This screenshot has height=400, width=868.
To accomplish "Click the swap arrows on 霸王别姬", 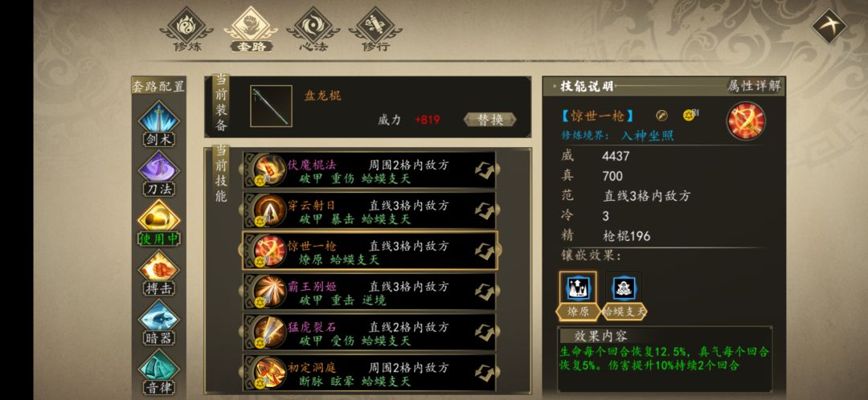I will (x=485, y=292).
